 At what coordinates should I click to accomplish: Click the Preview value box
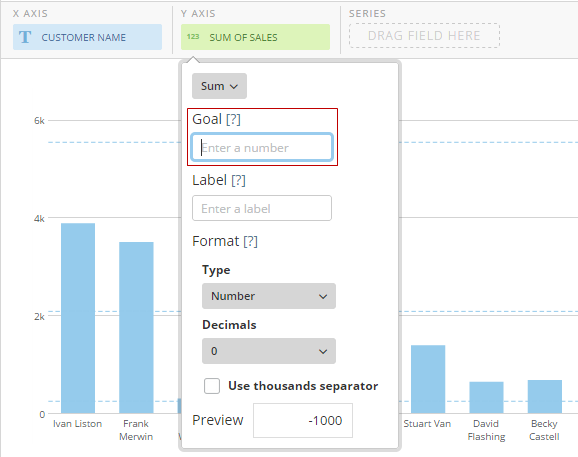pyautogui.click(x=303, y=421)
